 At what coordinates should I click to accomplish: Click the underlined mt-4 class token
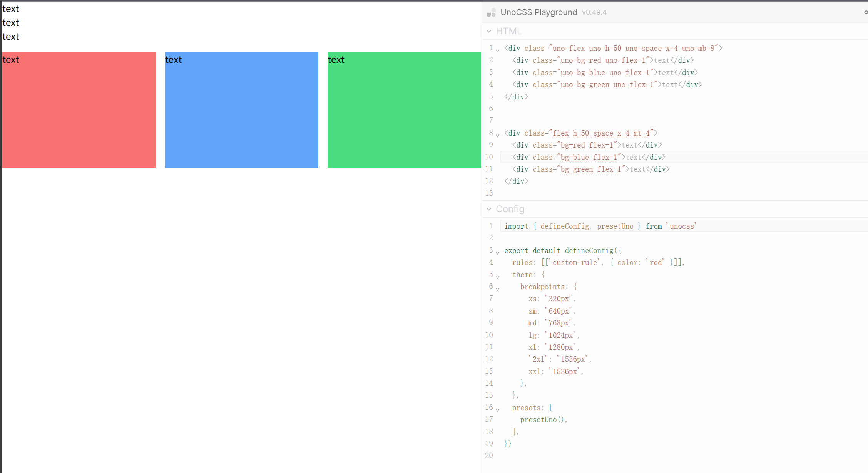coord(641,133)
